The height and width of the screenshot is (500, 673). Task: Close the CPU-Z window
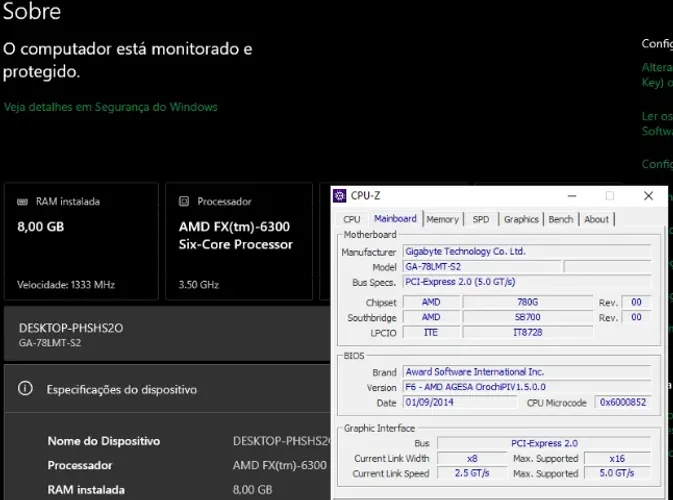648,196
